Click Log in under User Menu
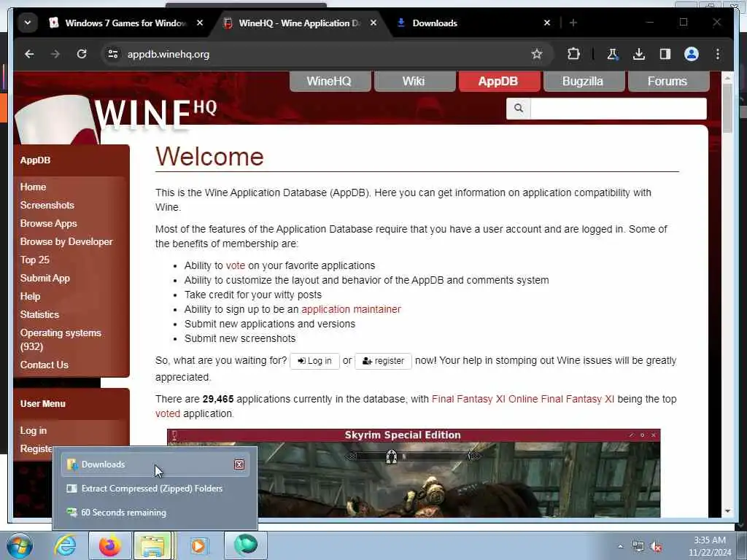The width and height of the screenshot is (747, 560). tap(34, 430)
